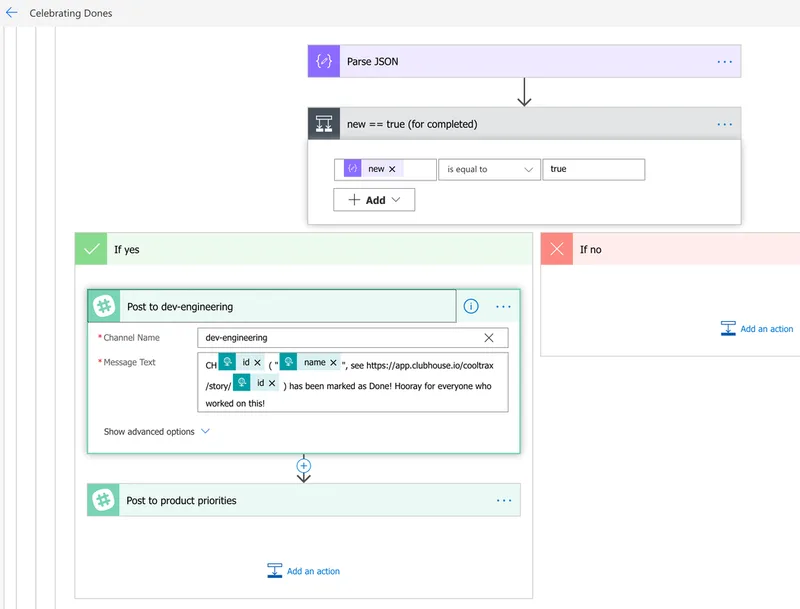Click the 'new' dynamic token in condition

click(373, 169)
